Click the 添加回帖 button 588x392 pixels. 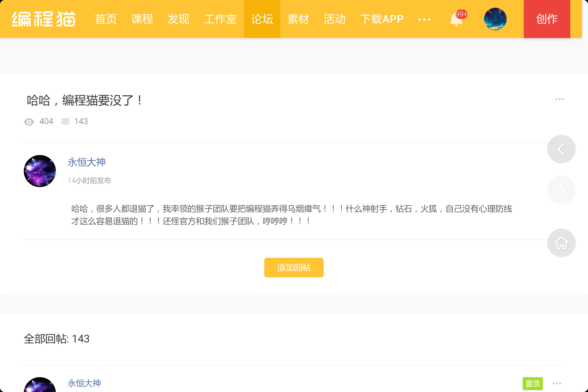click(x=294, y=267)
